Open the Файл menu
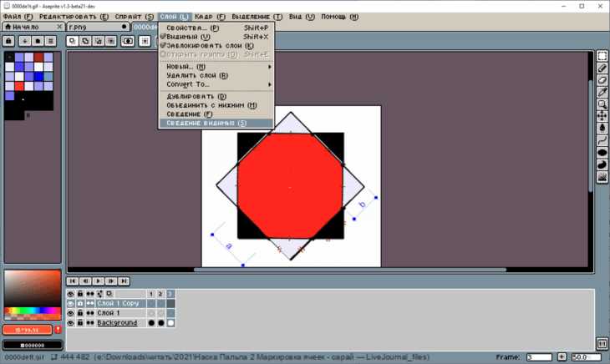Viewport: 610px width, 364px height. click(18, 17)
